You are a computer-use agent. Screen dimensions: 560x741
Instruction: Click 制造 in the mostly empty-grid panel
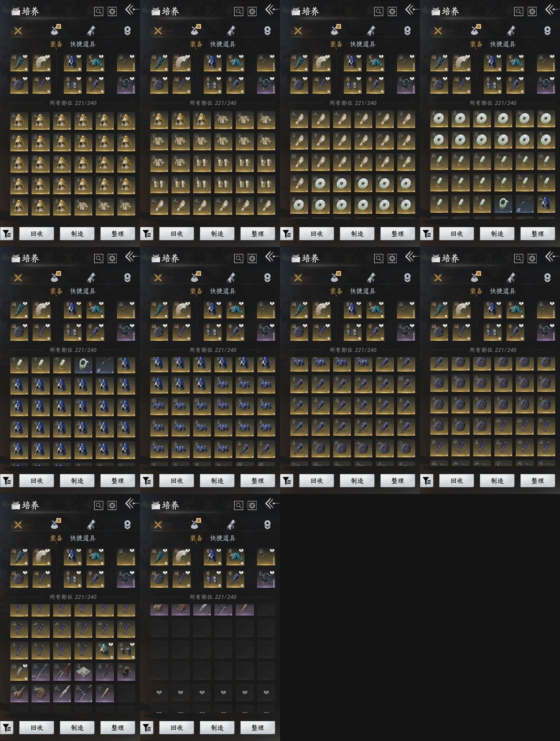click(x=217, y=727)
